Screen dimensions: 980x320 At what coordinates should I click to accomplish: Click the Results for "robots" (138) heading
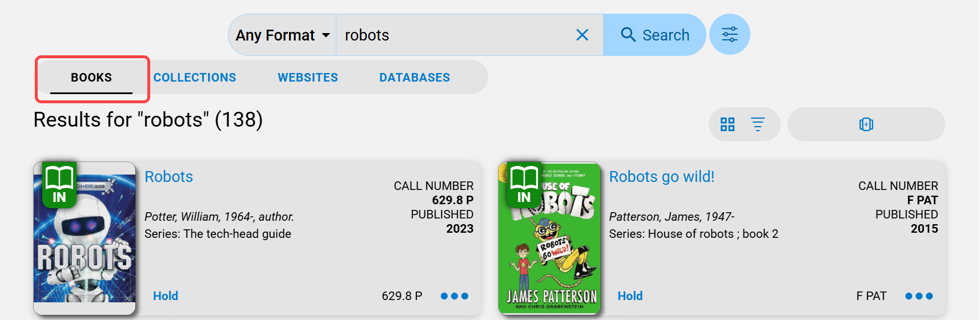point(148,120)
